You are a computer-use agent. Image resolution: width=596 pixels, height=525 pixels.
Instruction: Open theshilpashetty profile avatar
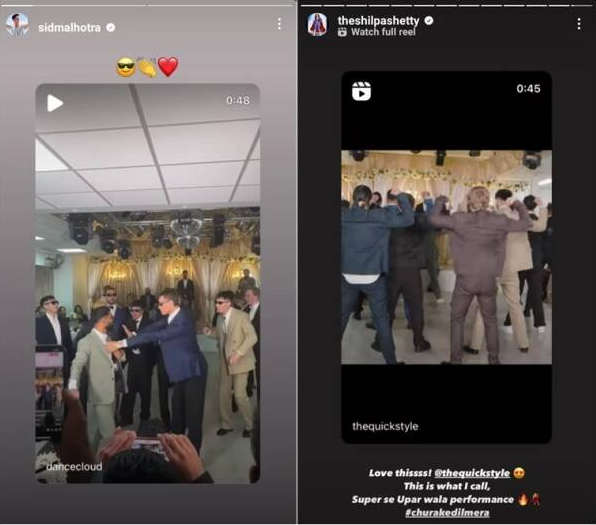pos(317,25)
